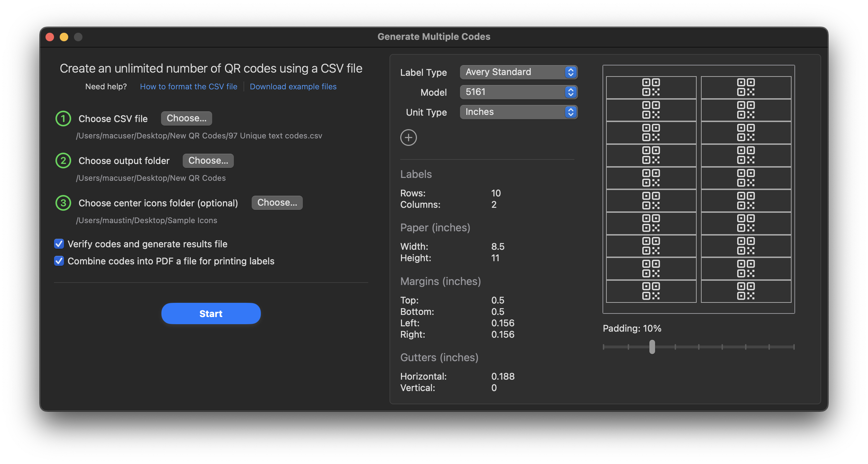This screenshot has height=464, width=868.
Task: Click the Margins (inches) heading
Action: tap(440, 281)
